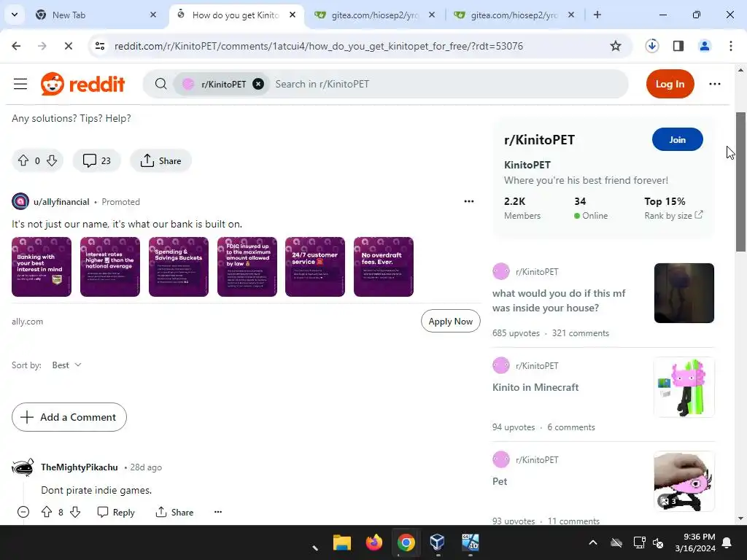Open the Chrome three-dot menu
747x560 pixels.
(731, 46)
